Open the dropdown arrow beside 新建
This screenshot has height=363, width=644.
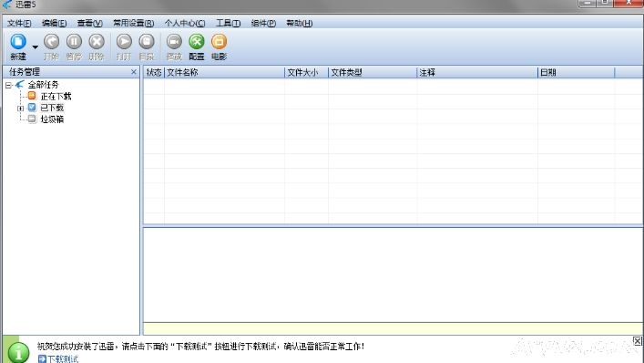click(36, 47)
